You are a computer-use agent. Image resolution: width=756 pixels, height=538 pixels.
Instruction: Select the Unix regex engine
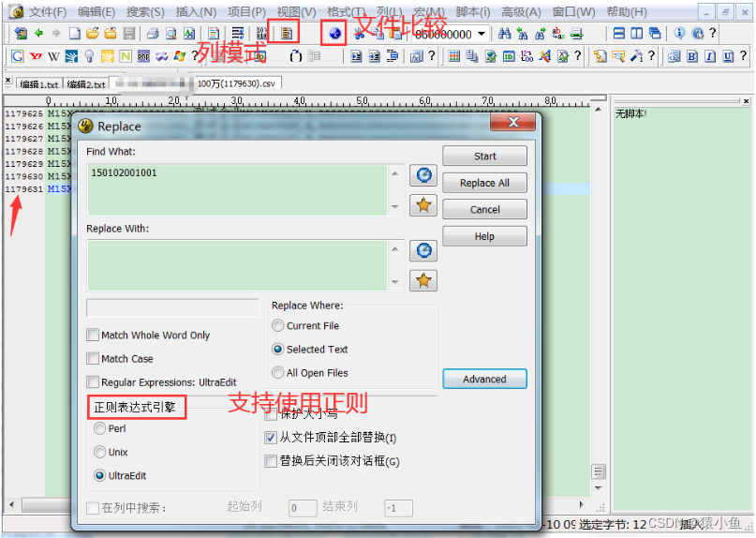[100, 452]
